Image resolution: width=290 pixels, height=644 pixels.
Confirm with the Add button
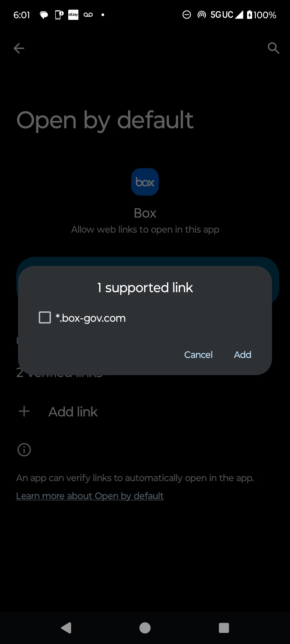[242, 355]
